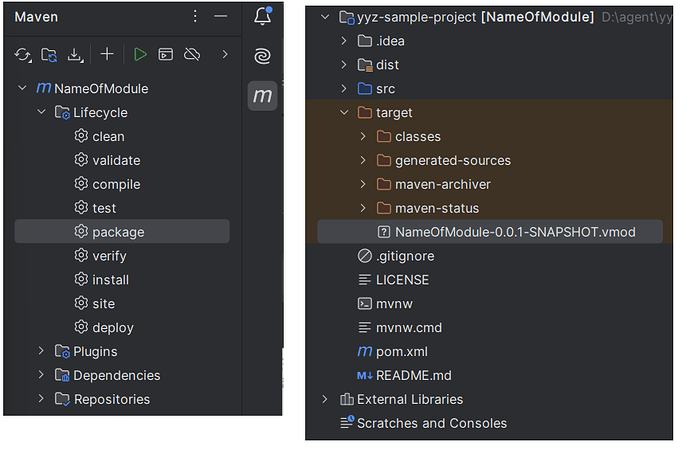Expand the dist folder
This screenshot has width=690, height=450.
coord(344,65)
